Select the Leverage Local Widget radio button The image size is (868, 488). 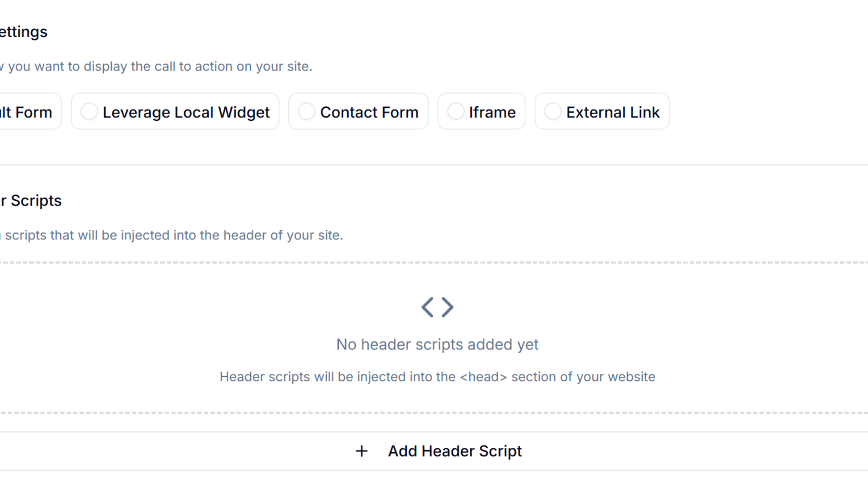tap(89, 111)
